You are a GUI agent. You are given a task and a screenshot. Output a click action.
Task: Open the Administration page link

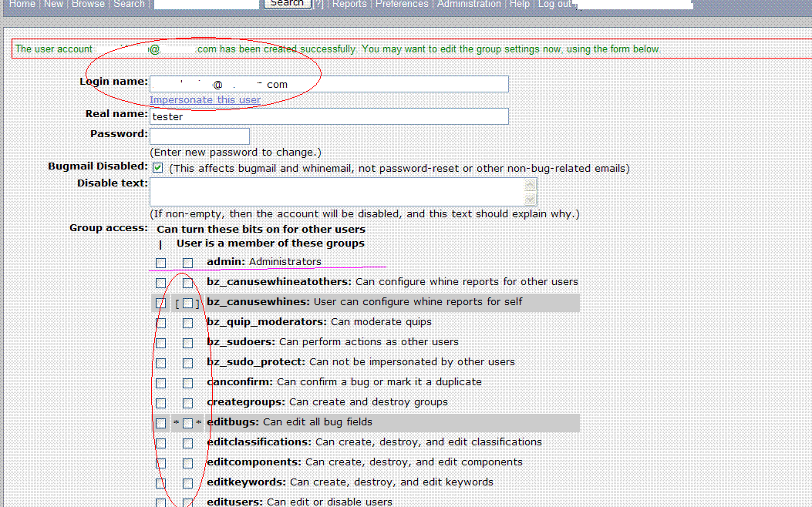click(x=469, y=4)
